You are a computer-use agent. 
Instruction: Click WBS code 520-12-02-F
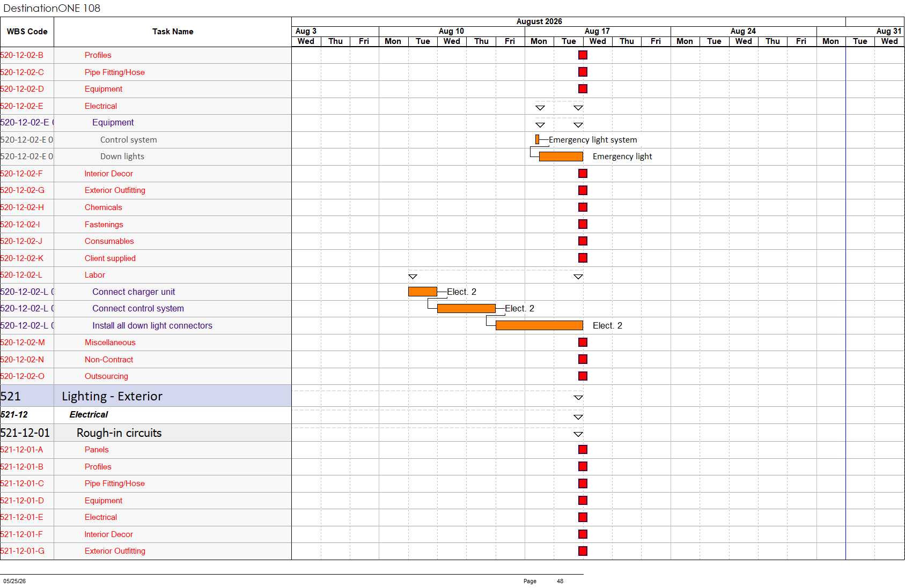pyautogui.click(x=21, y=174)
